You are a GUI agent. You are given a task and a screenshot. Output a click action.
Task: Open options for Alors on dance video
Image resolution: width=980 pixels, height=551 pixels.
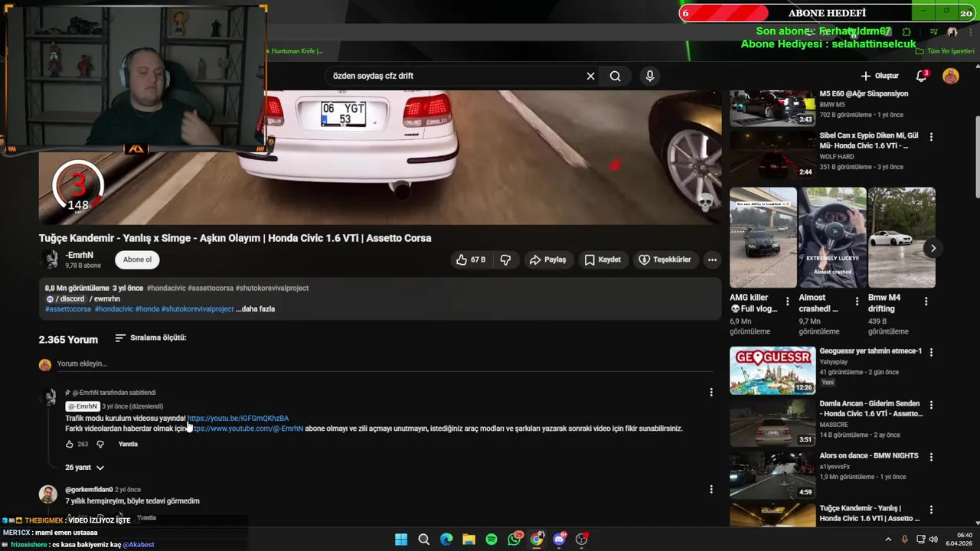(931, 457)
